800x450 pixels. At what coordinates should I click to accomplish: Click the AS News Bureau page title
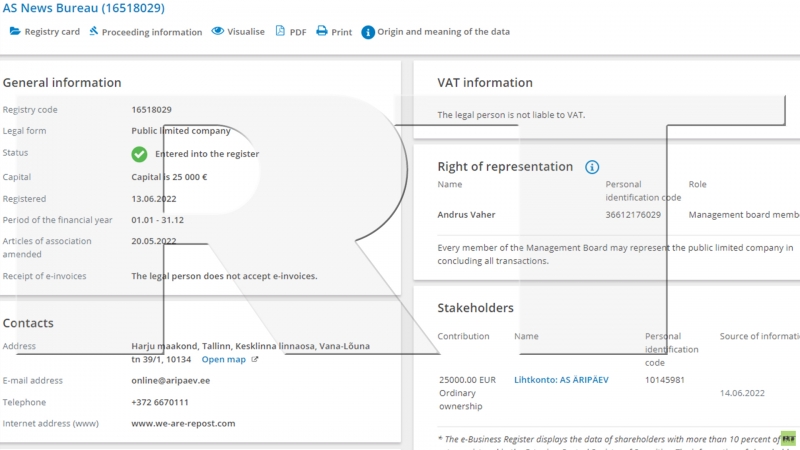pos(83,8)
